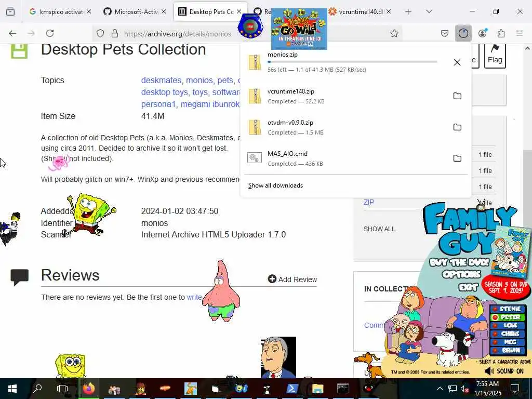Bookmark this page with the star icon
The height and width of the screenshot is (399, 532).
[394, 33]
